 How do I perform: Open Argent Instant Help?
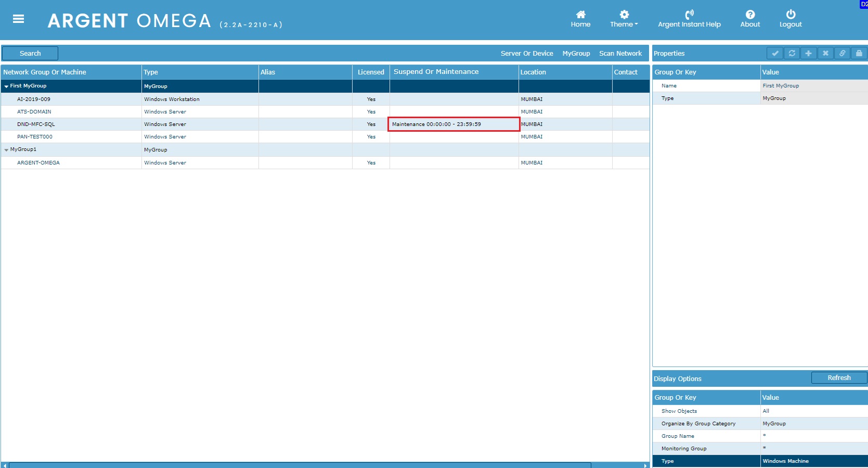click(x=689, y=19)
